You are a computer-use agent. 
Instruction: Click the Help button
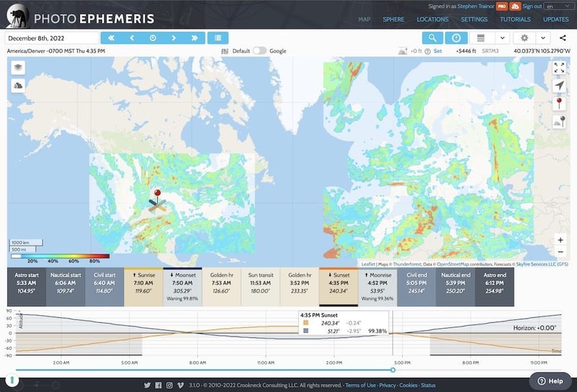550,381
